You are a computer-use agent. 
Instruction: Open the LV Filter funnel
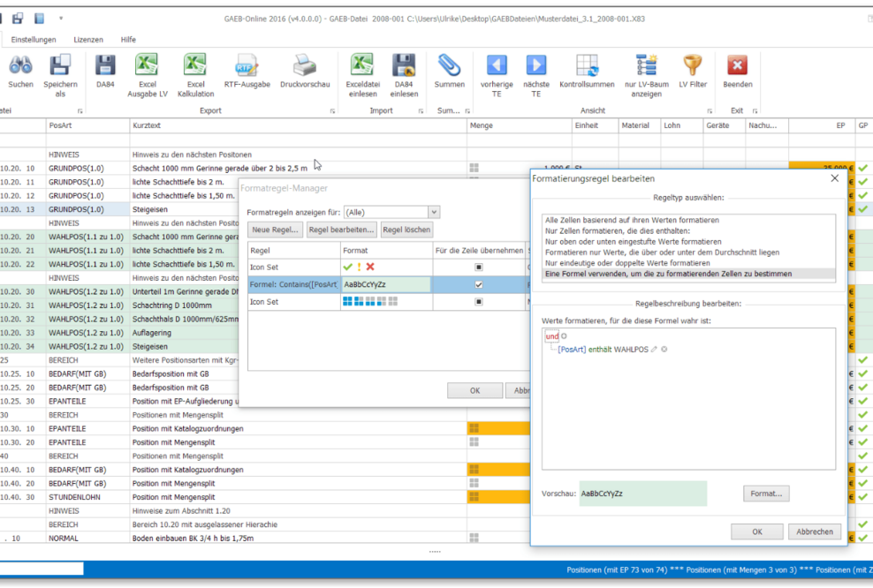[x=692, y=66]
